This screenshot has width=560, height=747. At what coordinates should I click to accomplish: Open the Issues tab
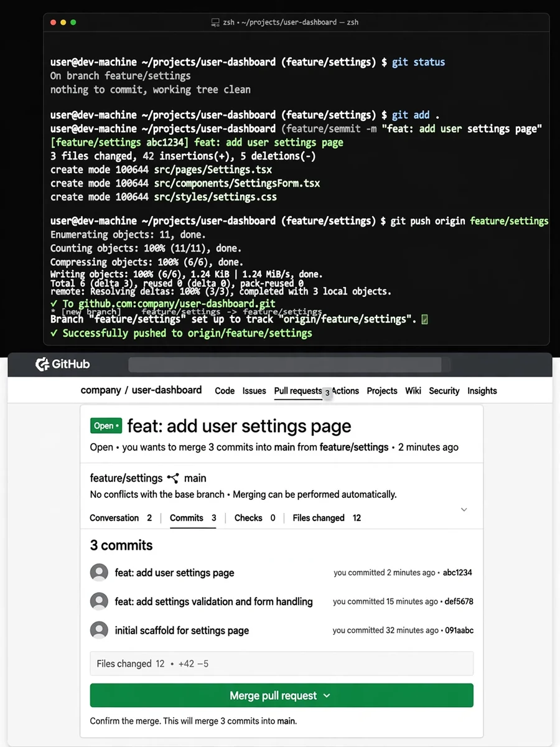[254, 391]
